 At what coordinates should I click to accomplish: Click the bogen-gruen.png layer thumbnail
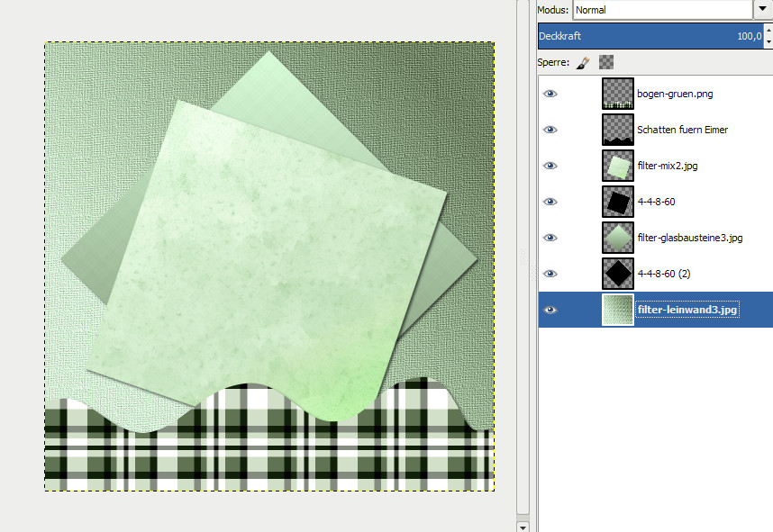click(617, 94)
